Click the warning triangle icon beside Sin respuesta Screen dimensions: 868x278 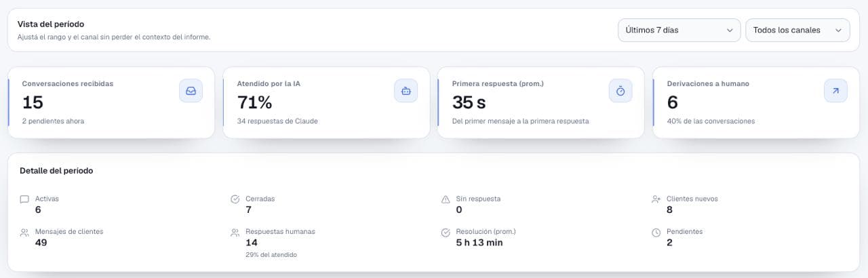pyautogui.click(x=446, y=199)
